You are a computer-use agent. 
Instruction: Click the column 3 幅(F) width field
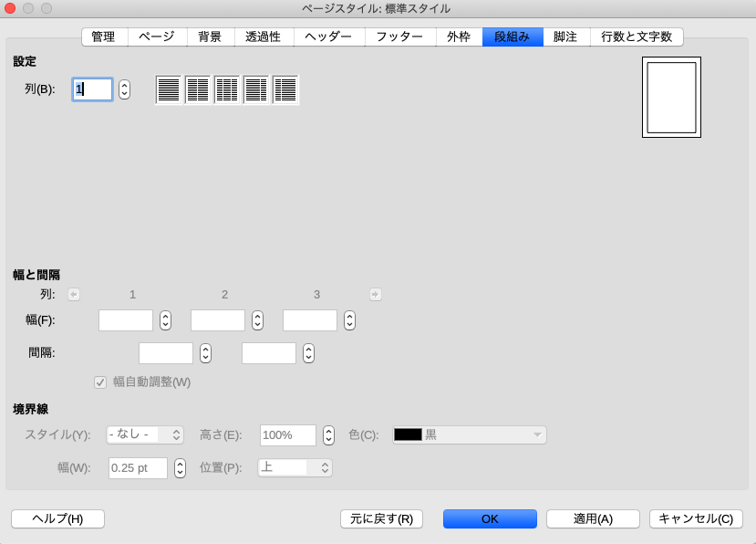310,320
